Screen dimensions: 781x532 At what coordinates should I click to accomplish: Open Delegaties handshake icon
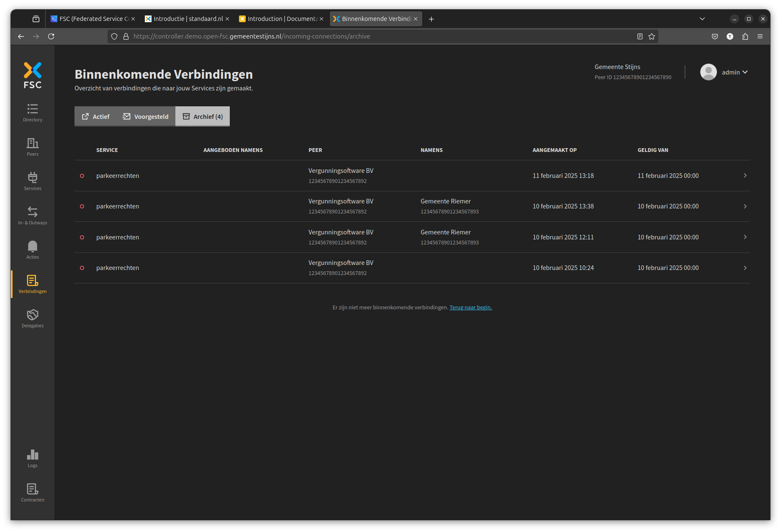(x=33, y=319)
